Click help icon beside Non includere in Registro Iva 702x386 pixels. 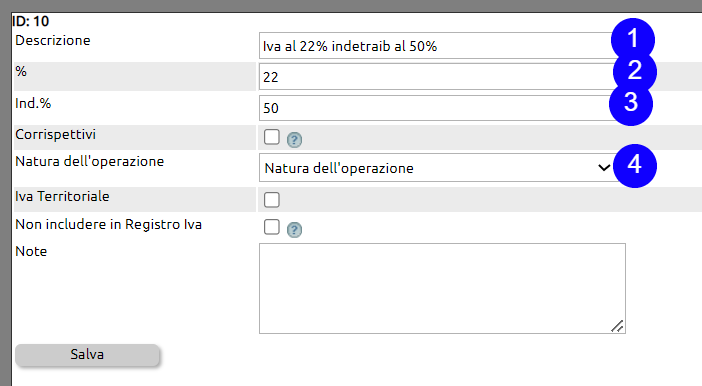click(294, 230)
